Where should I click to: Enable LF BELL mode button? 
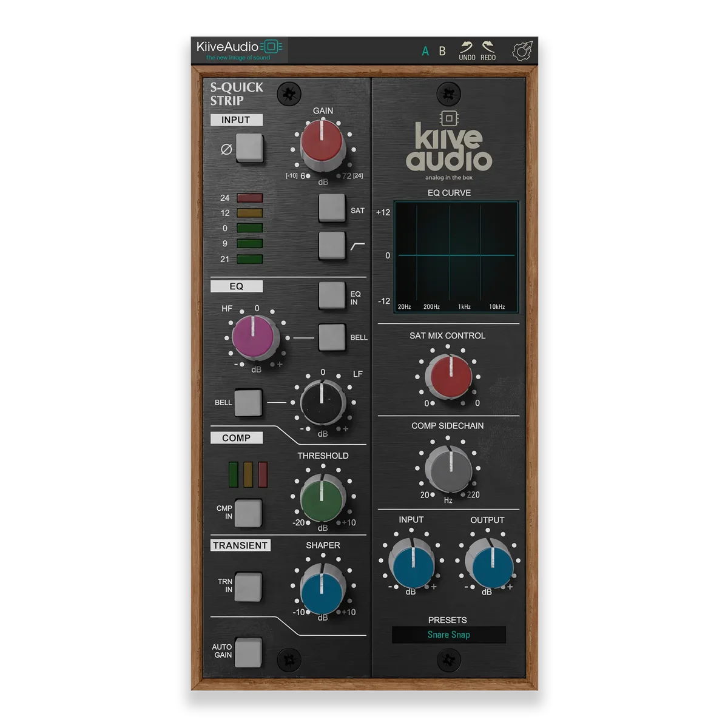248,403
